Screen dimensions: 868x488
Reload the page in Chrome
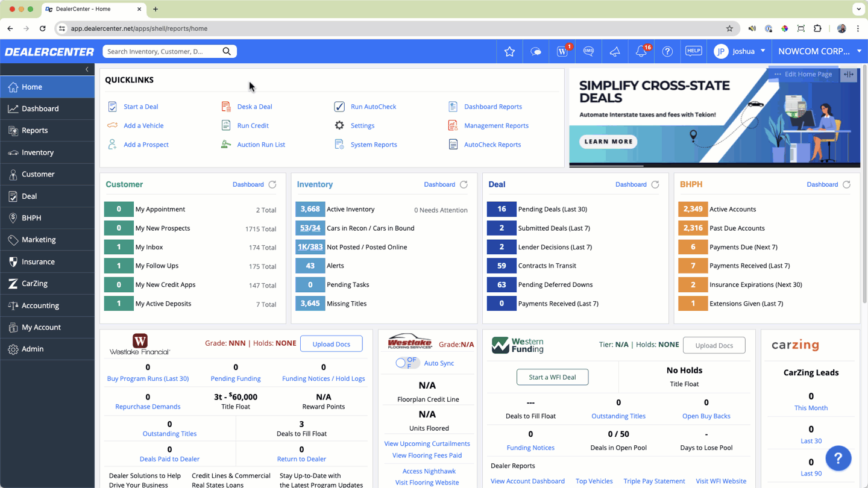point(42,28)
